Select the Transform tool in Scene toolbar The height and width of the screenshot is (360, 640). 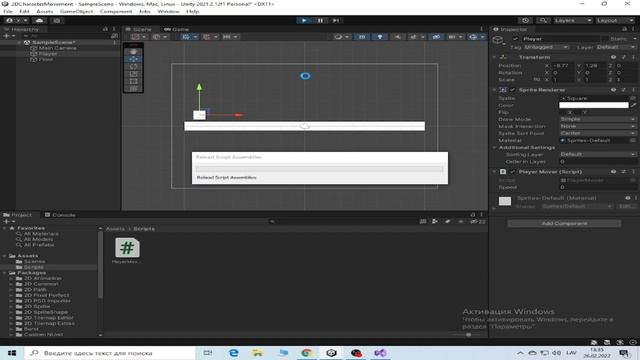[x=133, y=88]
